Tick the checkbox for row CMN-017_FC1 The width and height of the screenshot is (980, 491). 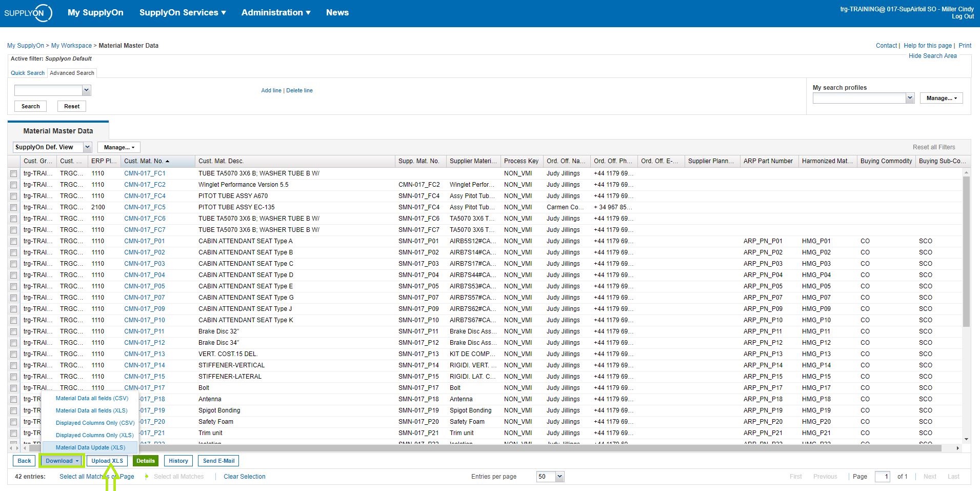pos(13,173)
